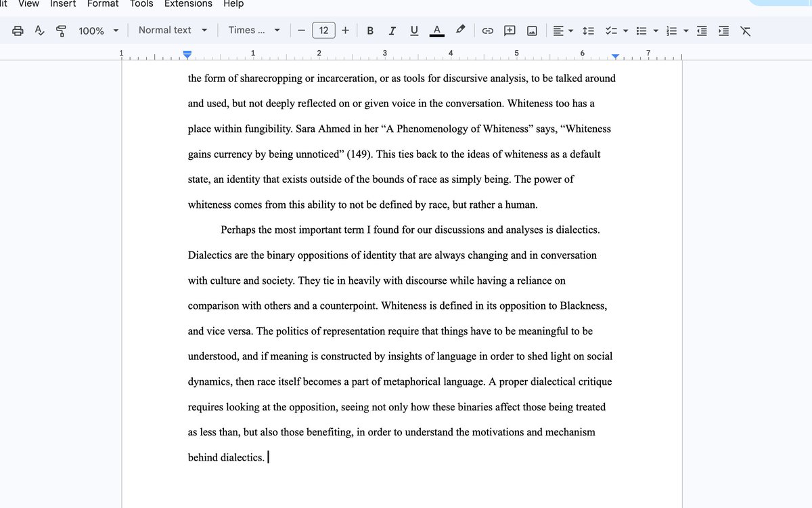Insert a checklist
Viewport: 812px width, 508px height.
611,30
